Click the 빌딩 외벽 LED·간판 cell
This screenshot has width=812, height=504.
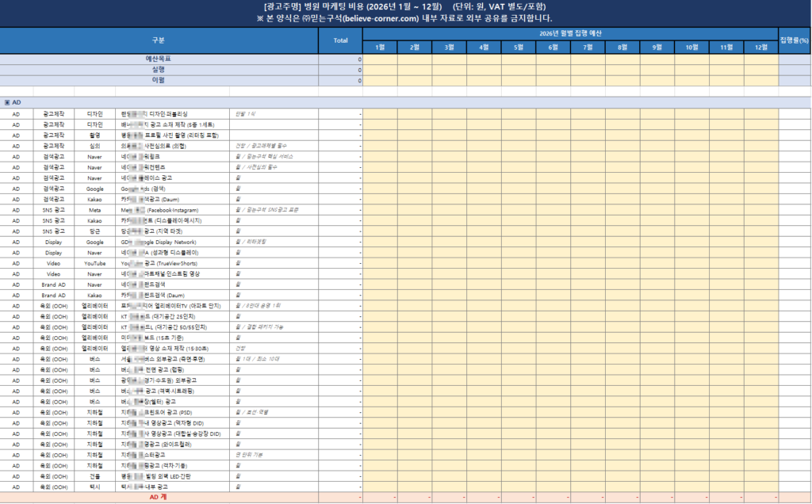pos(172,476)
